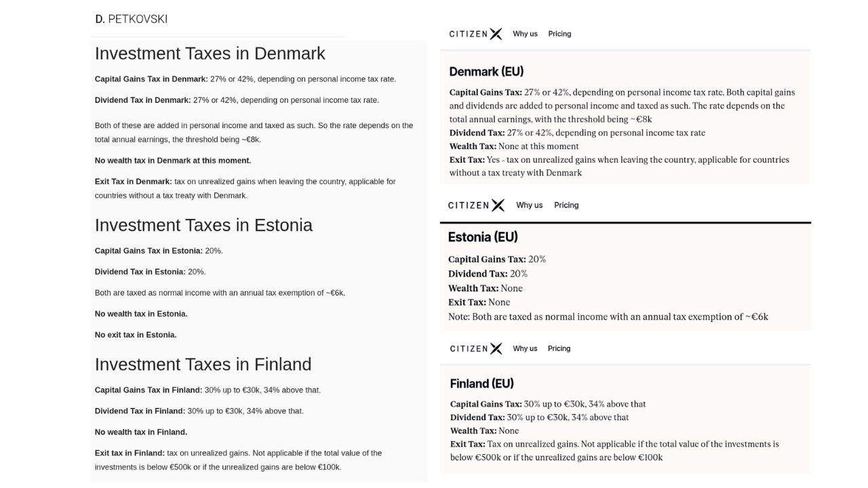Go to 'Why us' above the Finland (EU) card
868x488 pixels.
[x=525, y=348]
